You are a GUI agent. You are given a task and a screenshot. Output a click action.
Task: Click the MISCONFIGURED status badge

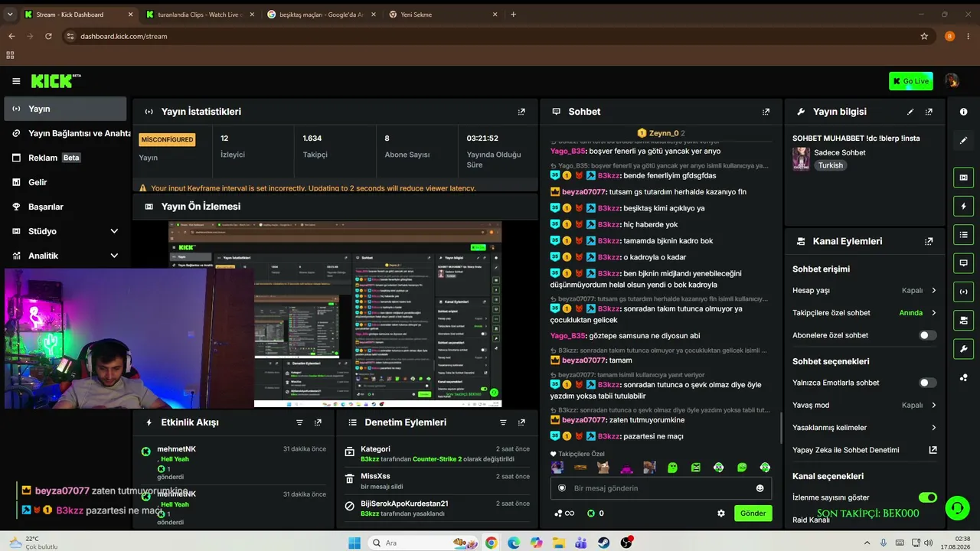point(167,140)
